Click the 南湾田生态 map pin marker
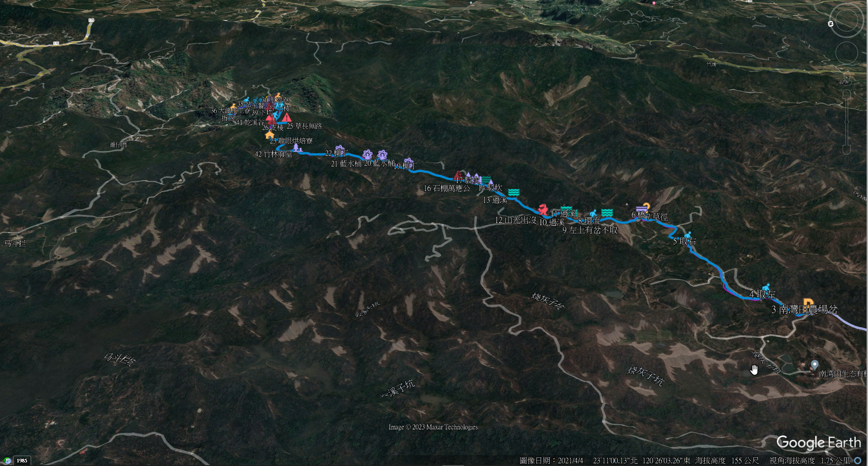 pos(815,365)
